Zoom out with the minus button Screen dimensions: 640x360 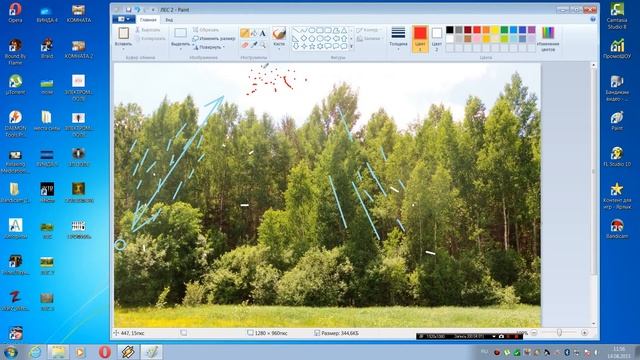[534, 333]
